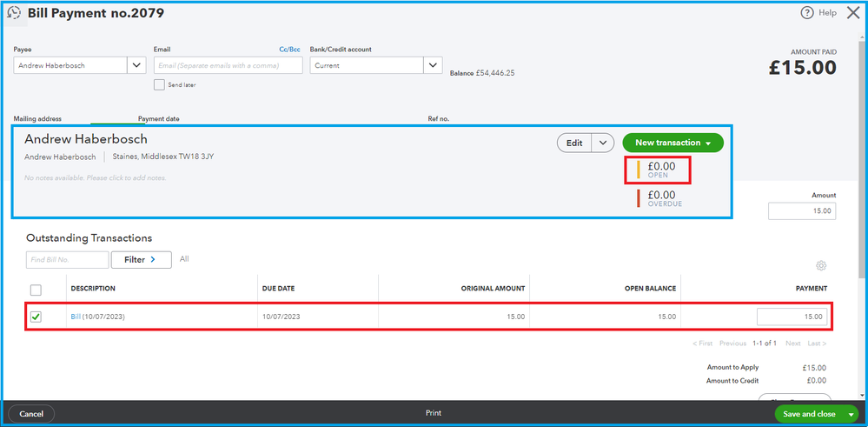The image size is (868, 427).
Task: Click the Amount field showing 15.00
Action: tap(802, 211)
